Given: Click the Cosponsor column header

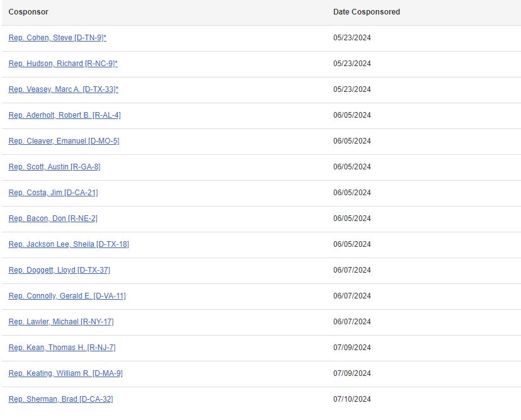Looking at the screenshot, I should 28,12.
